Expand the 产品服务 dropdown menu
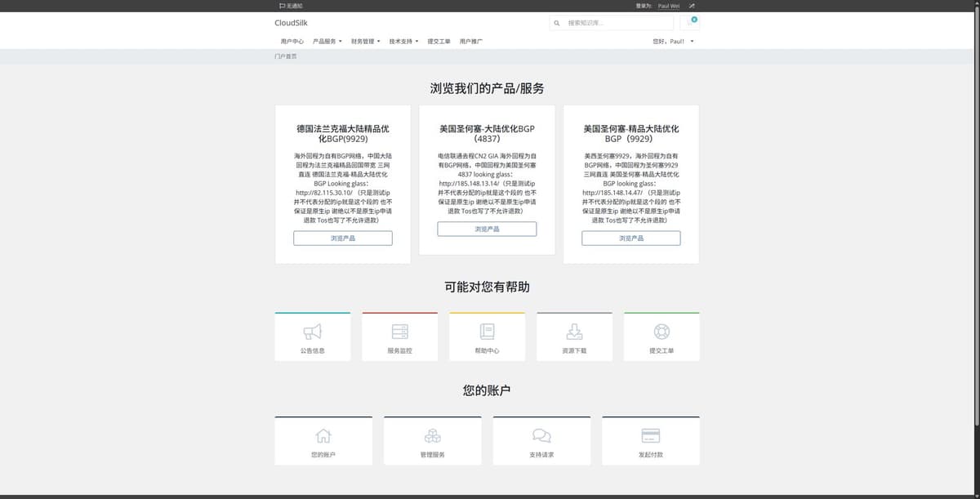The width and height of the screenshot is (980, 499). (327, 41)
